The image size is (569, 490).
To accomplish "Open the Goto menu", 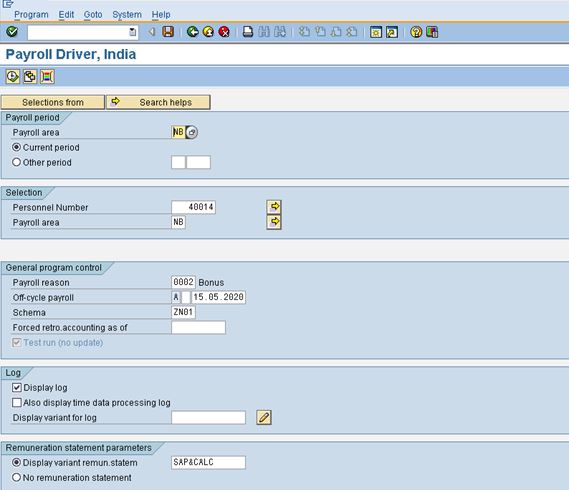I will point(93,15).
